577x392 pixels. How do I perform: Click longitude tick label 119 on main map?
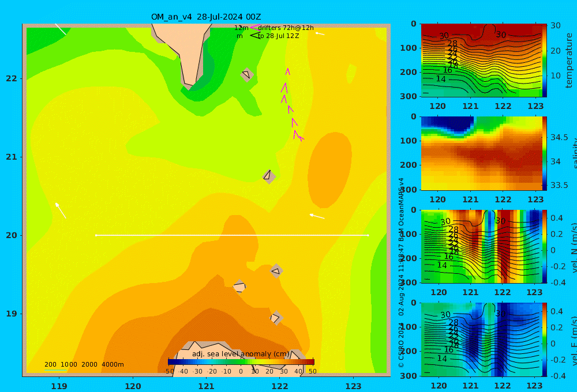[x=59, y=386]
